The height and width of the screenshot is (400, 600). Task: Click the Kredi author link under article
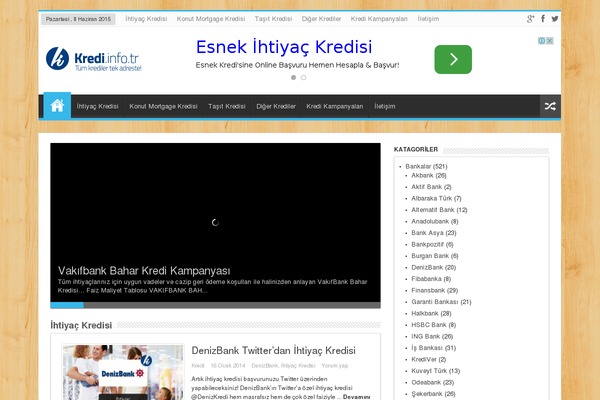pyautogui.click(x=198, y=366)
